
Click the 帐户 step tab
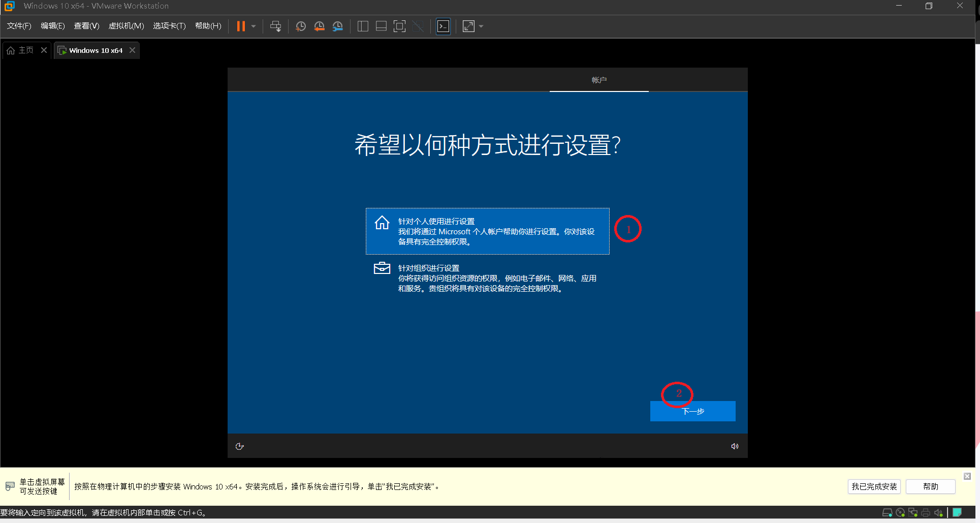(599, 80)
